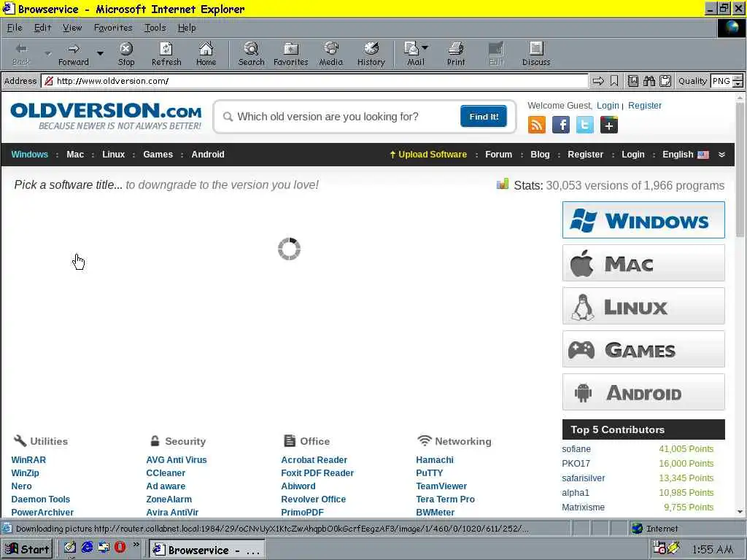This screenshot has height=560, width=747.
Task: Click the plus share icon
Action: click(x=609, y=125)
